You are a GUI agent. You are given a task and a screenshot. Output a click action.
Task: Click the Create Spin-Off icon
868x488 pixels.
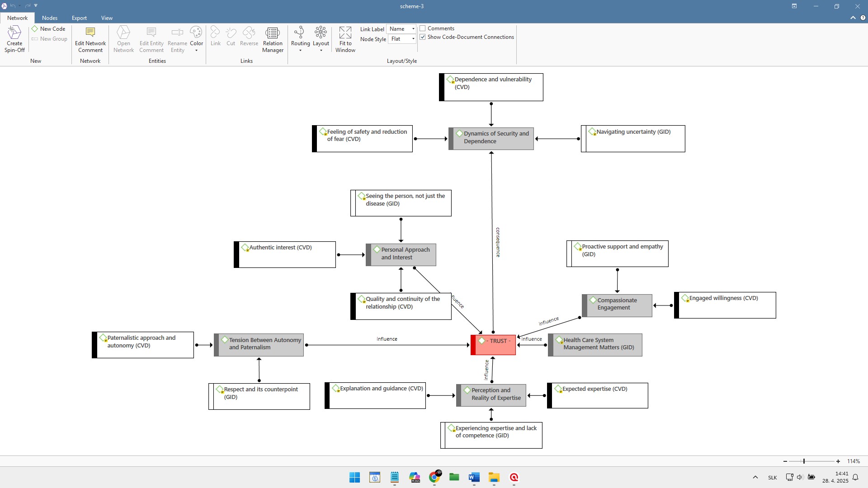point(14,39)
